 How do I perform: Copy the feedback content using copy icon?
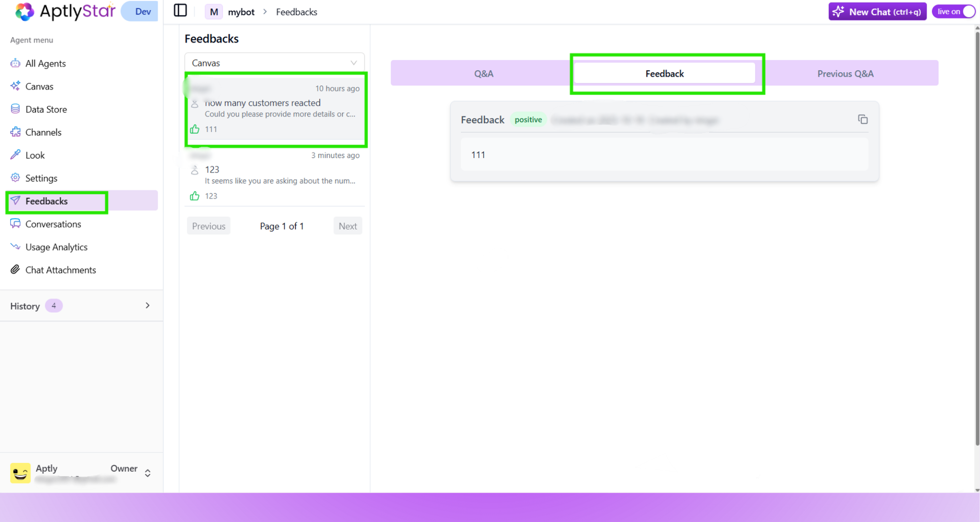point(862,119)
